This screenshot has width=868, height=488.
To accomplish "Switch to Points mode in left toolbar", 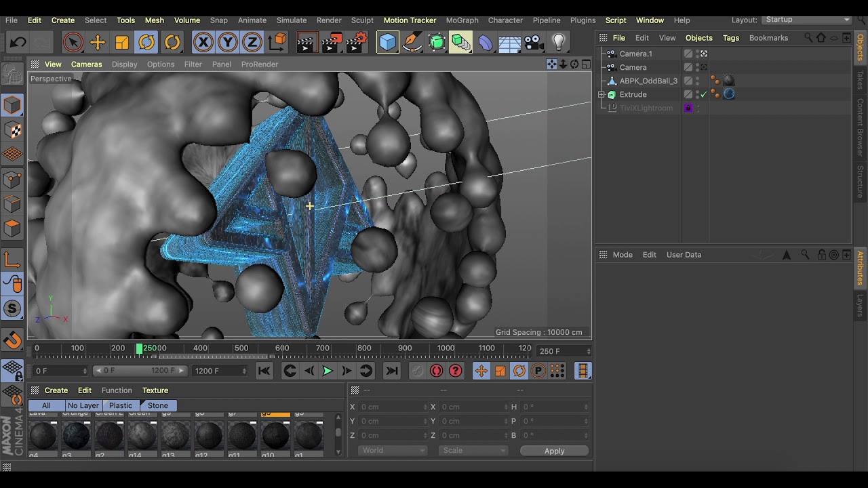I will [x=12, y=180].
